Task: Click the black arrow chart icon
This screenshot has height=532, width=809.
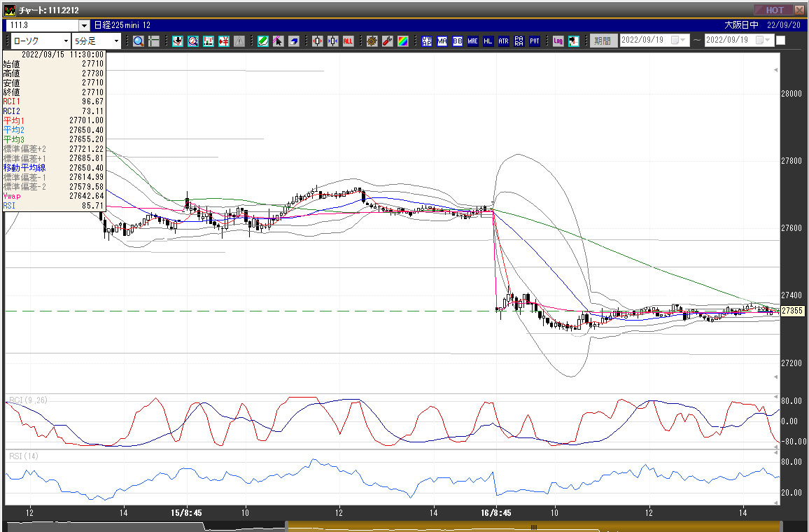Action: coord(573,41)
